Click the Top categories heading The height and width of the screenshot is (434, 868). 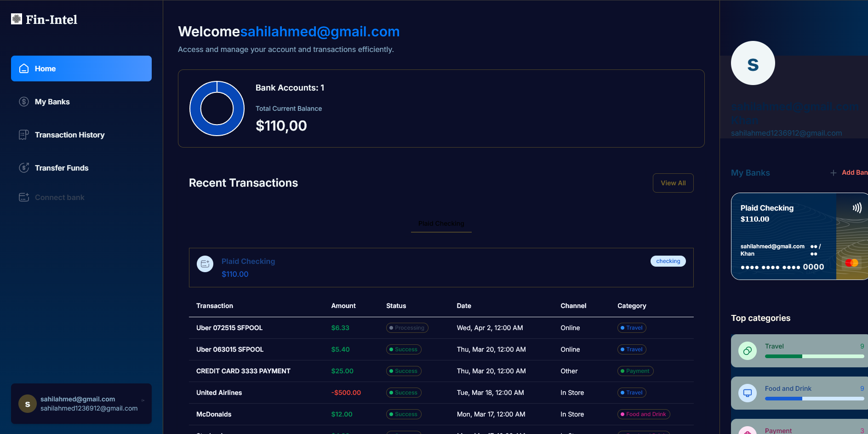[x=760, y=318]
